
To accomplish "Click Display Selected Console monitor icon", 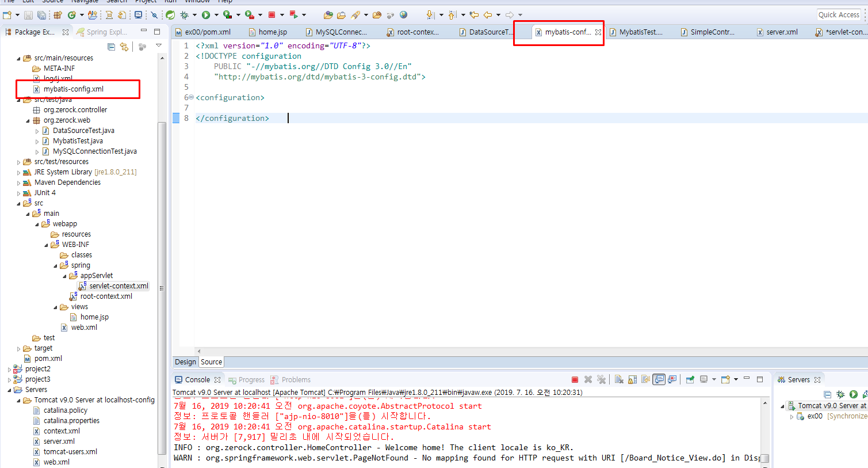I will click(x=703, y=379).
